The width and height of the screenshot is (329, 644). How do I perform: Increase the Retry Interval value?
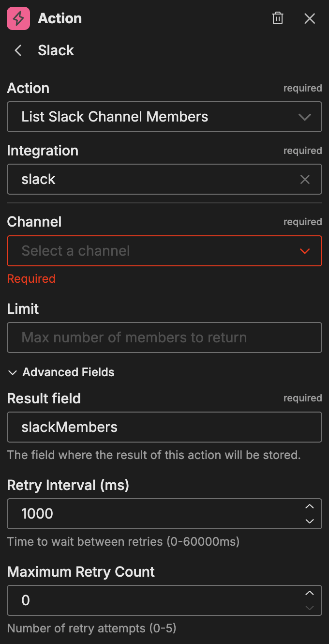(x=310, y=506)
